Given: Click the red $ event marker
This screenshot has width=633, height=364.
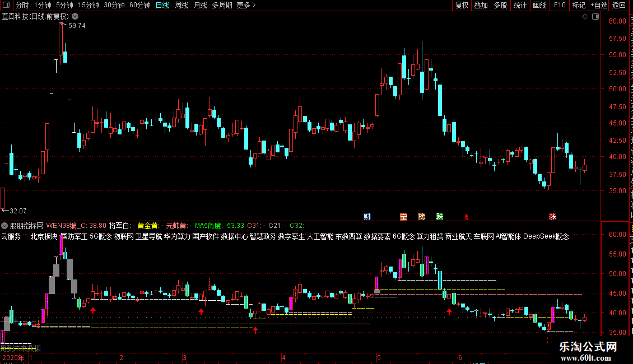Looking at the screenshot, I should tap(466, 217).
